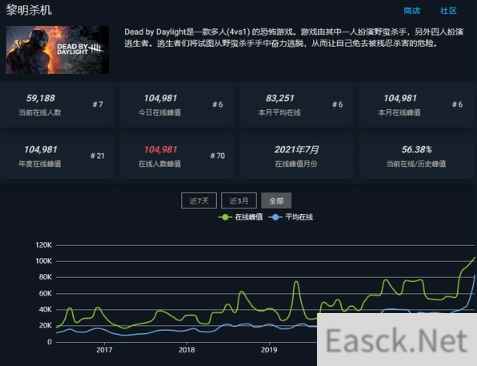Click the 黎明杀机 page title

click(x=29, y=10)
